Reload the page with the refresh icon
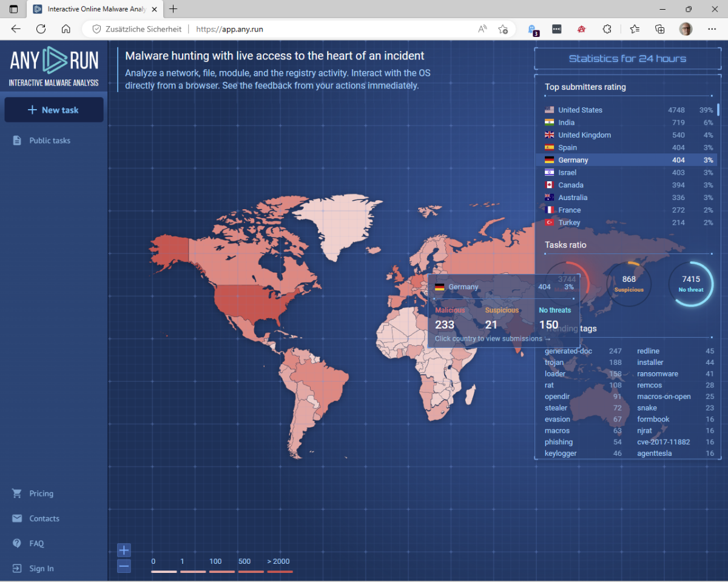Image resolution: width=728 pixels, height=582 pixels. pyautogui.click(x=41, y=29)
